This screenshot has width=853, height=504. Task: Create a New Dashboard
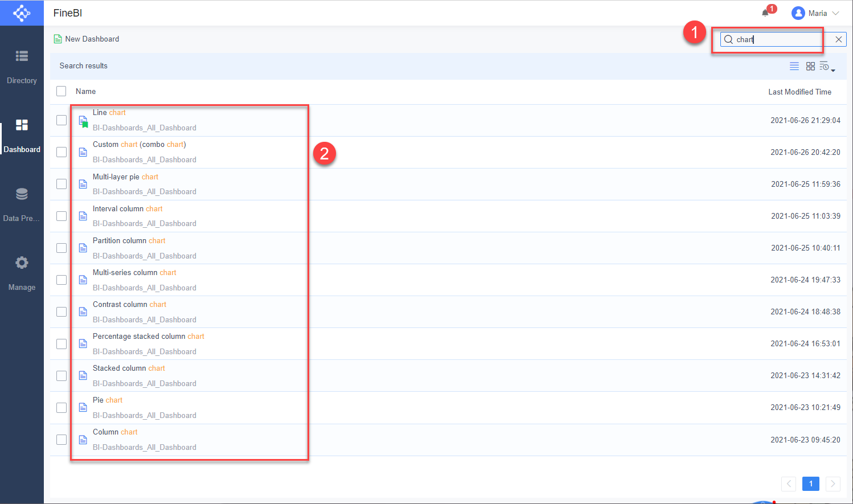[x=86, y=39]
